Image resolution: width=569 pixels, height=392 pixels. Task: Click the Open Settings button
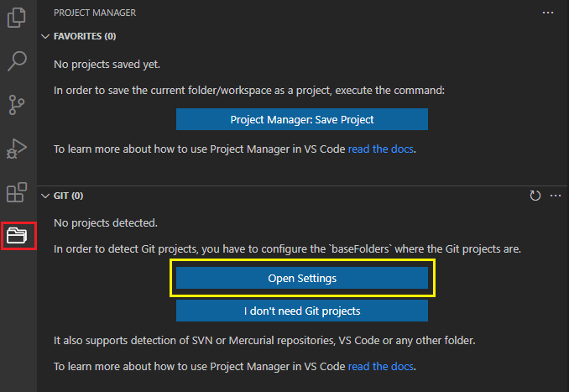(302, 278)
